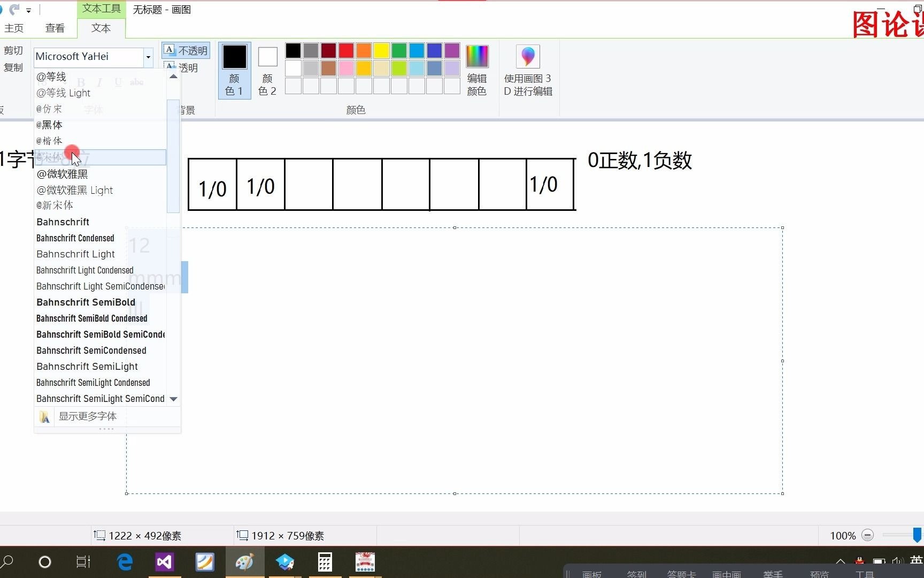Select the red swatch in the color palette

[x=345, y=50]
